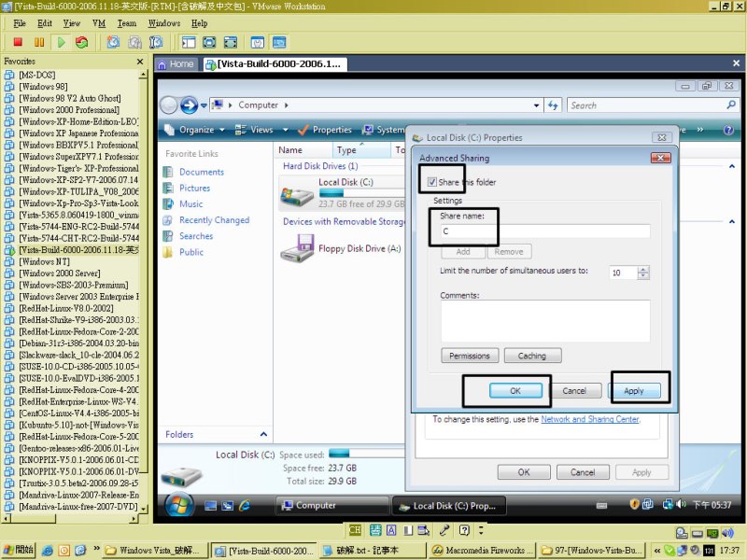
Task: Click the Caching button
Action: 532,356
